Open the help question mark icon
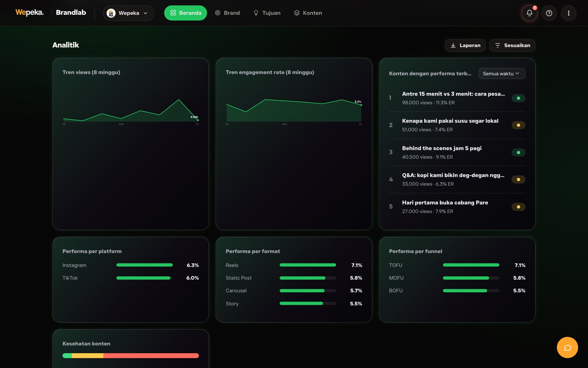588x368 pixels. pos(549,13)
